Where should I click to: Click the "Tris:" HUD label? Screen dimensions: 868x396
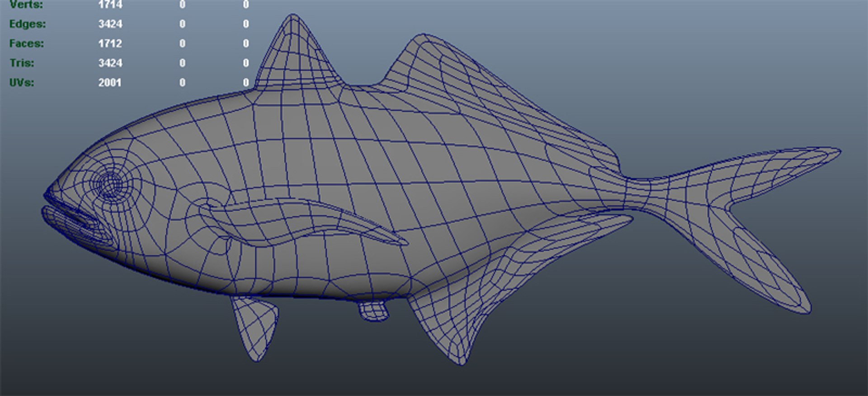(x=22, y=63)
